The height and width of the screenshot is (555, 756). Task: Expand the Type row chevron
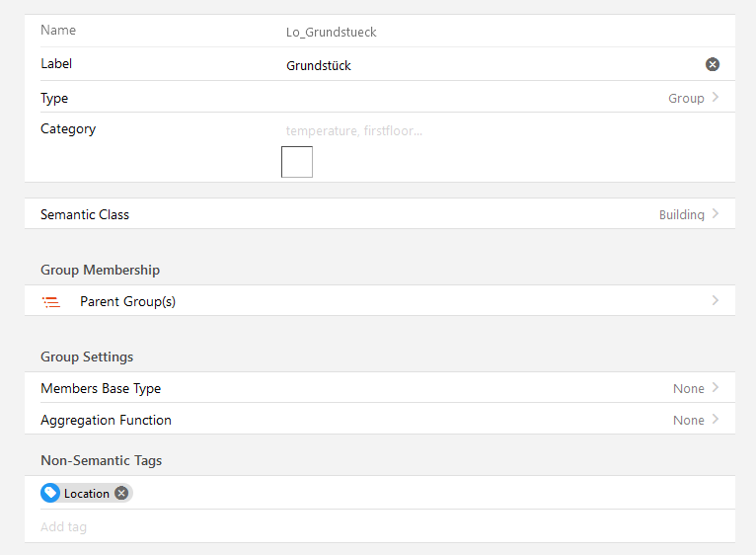[x=716, y=98]
